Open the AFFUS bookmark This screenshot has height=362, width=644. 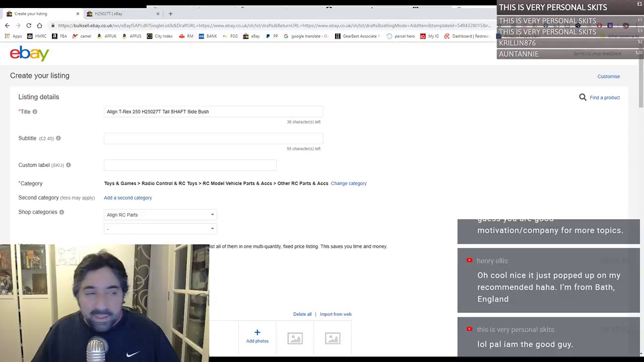[x=131, y=36]
